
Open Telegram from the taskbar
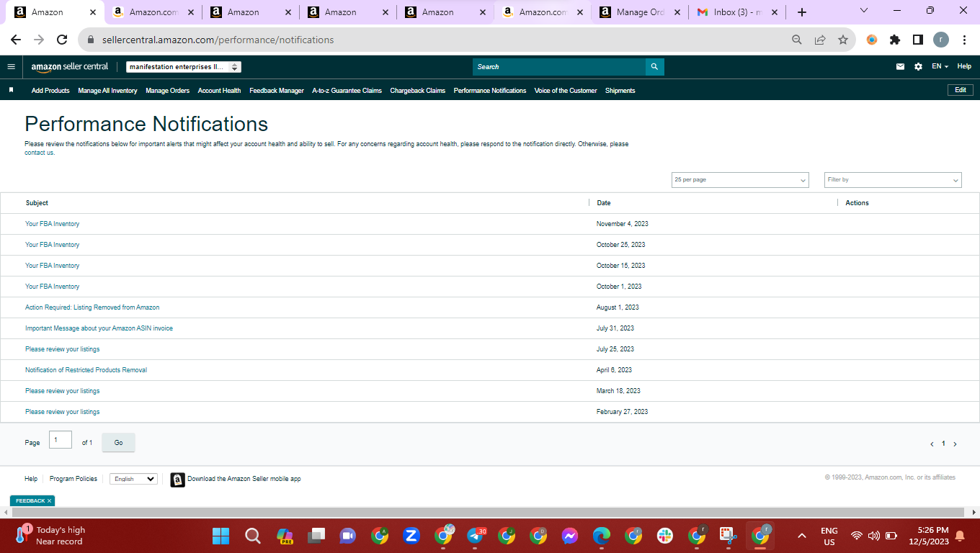coord(476,536)
